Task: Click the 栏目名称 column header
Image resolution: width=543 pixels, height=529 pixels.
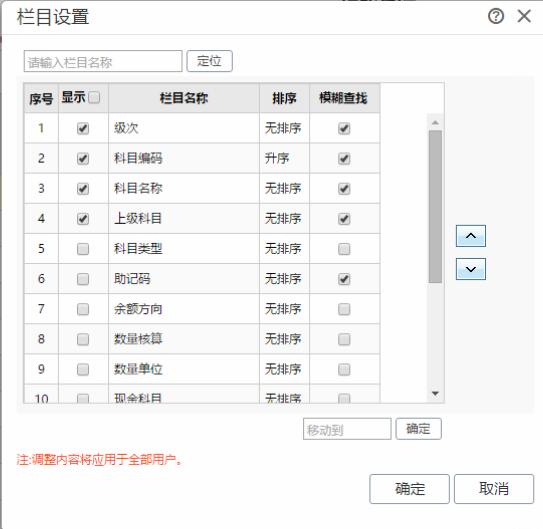Action: point(184,98)
